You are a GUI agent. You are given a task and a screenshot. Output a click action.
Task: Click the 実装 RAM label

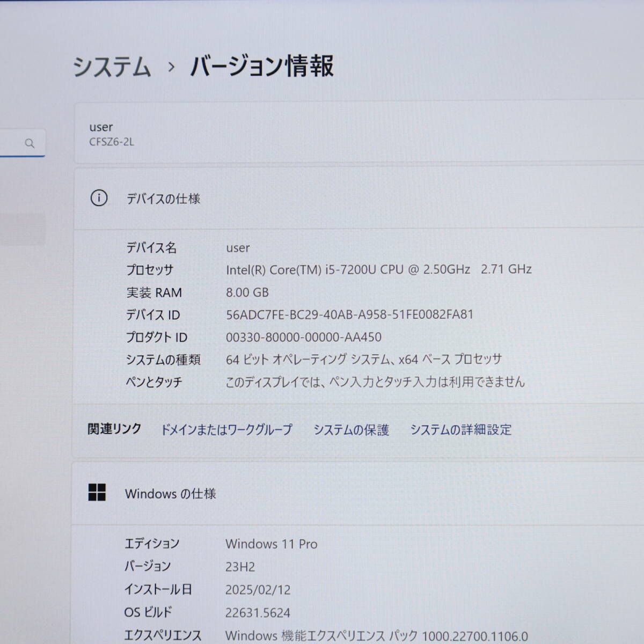154,292
